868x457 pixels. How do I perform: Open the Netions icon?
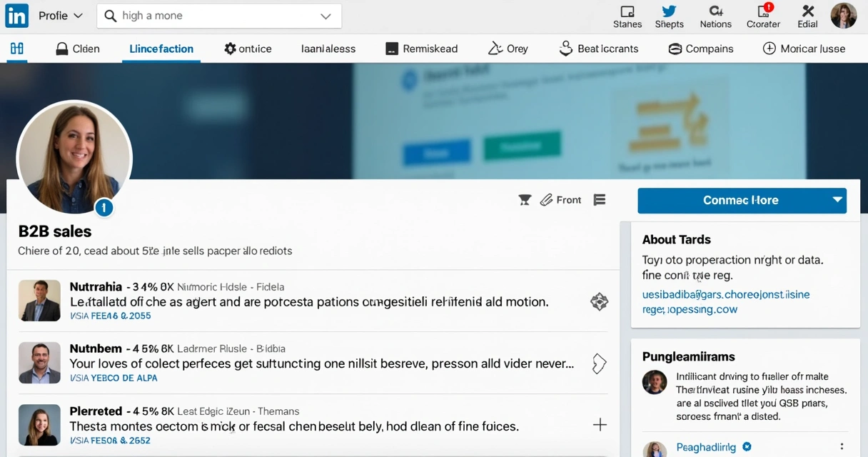(x=715, y=16)
